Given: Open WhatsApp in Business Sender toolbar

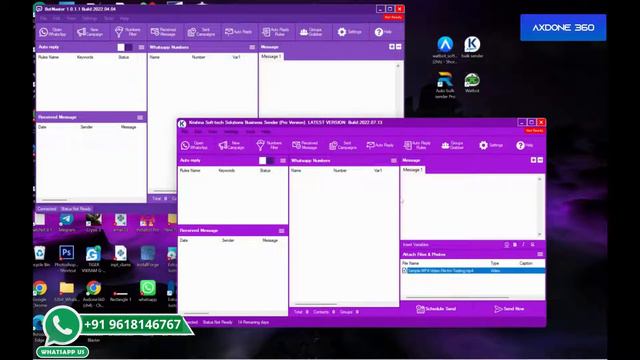Looking at the screenshot, I should 194,145.
